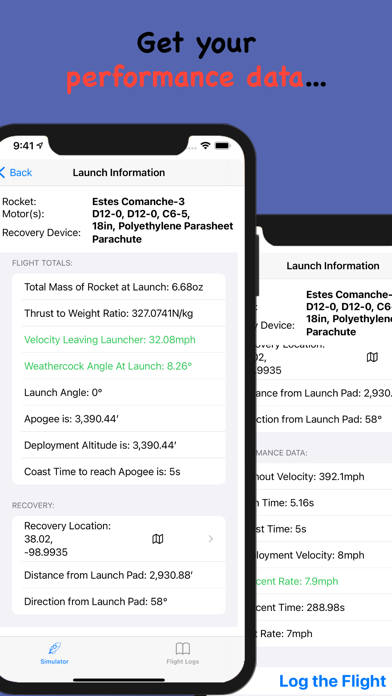
Task: Select the Weathercock Angle At Launch row
Action: click(x=119, y=366)
